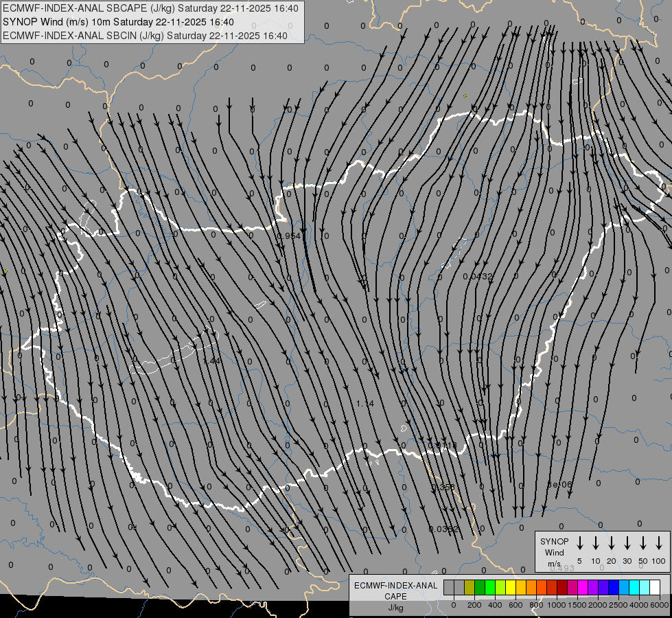The height and width of the screenshot is (618, 672).
Task: Select the pure yellow CAPE legend swatch
Action: coord(511,587)
